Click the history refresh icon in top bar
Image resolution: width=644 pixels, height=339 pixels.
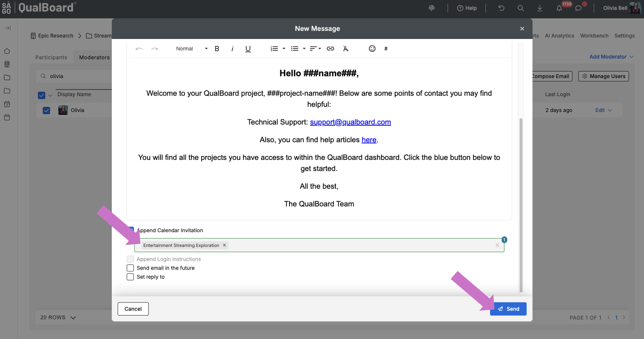coord(501,8)
